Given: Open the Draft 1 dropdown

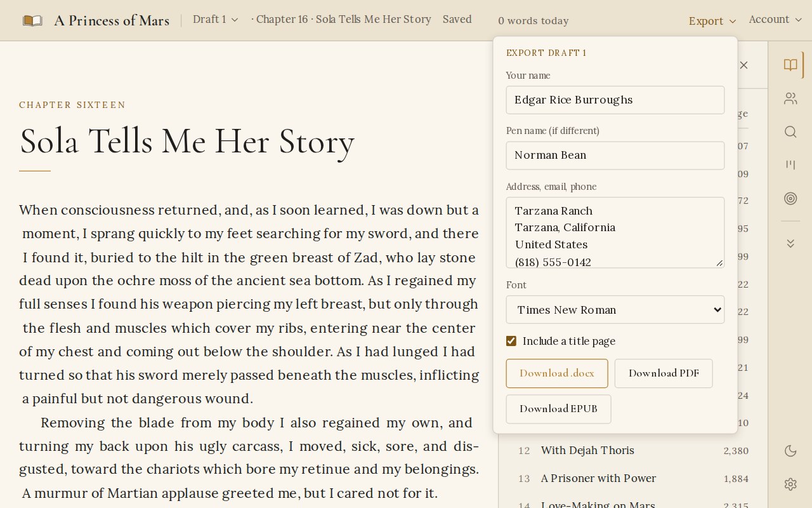Looking at the screenshot, I should 216,20.
